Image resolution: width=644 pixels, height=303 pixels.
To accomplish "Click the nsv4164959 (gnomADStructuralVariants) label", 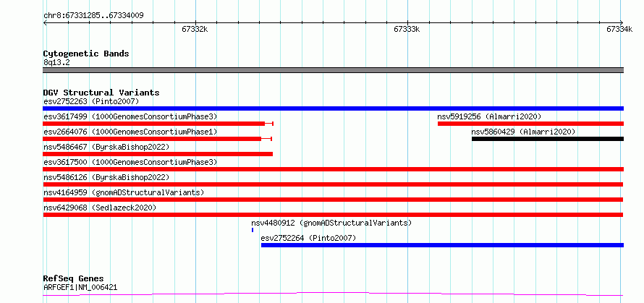I will pos(124,192).
